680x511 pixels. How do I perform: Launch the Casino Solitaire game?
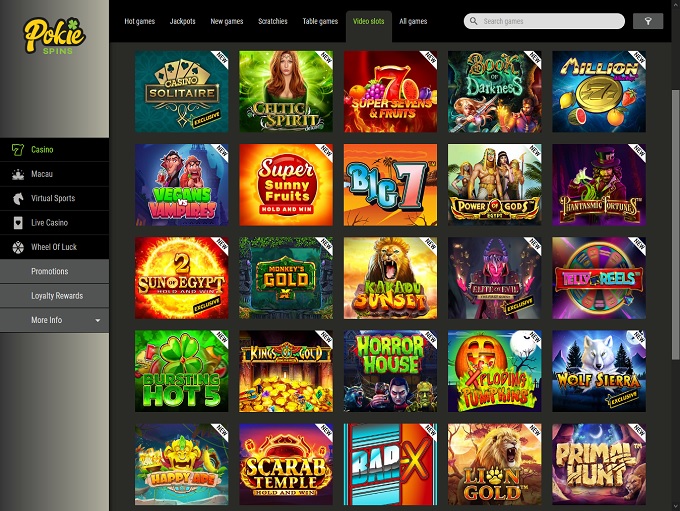(x=181, y=92)
